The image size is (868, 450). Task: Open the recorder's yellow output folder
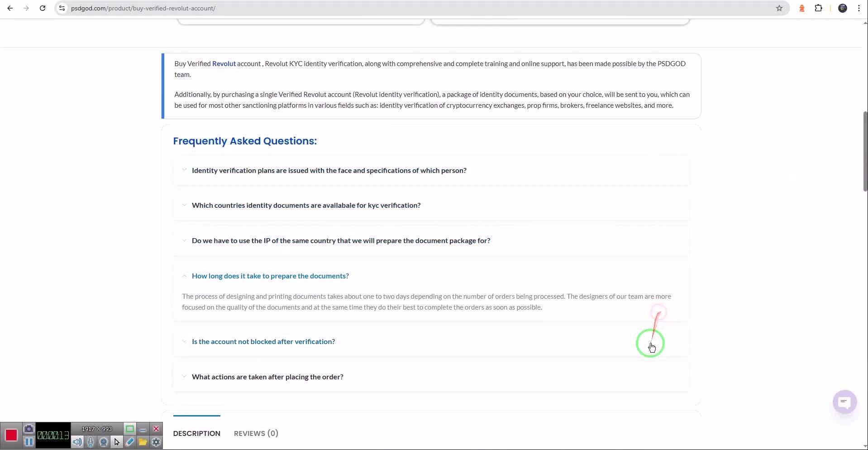(143, 442)
